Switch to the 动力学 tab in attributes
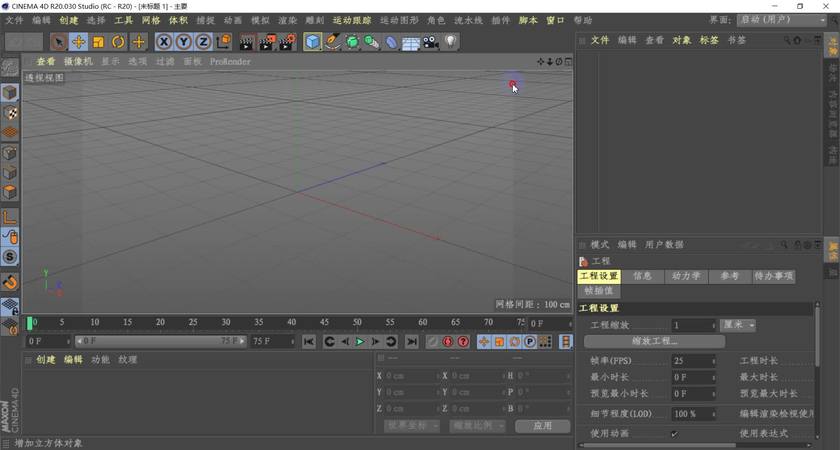The width and height of the screenshot is (840, 450). [686, 276]
